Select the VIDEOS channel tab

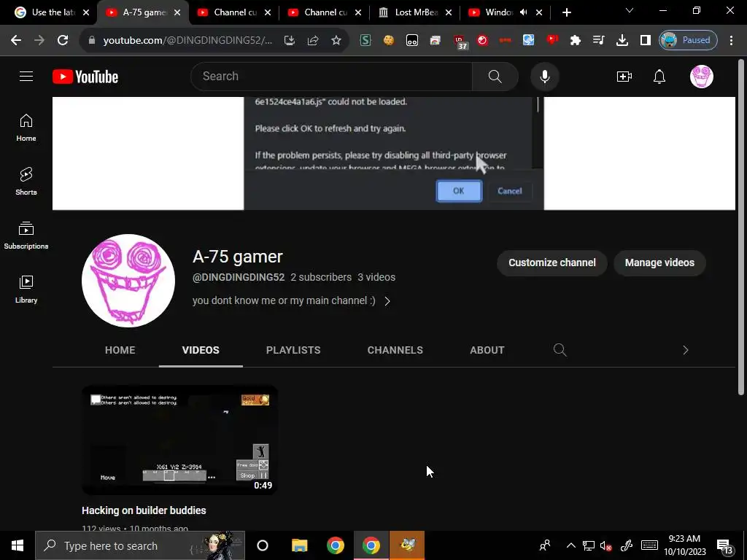[201, 350]
